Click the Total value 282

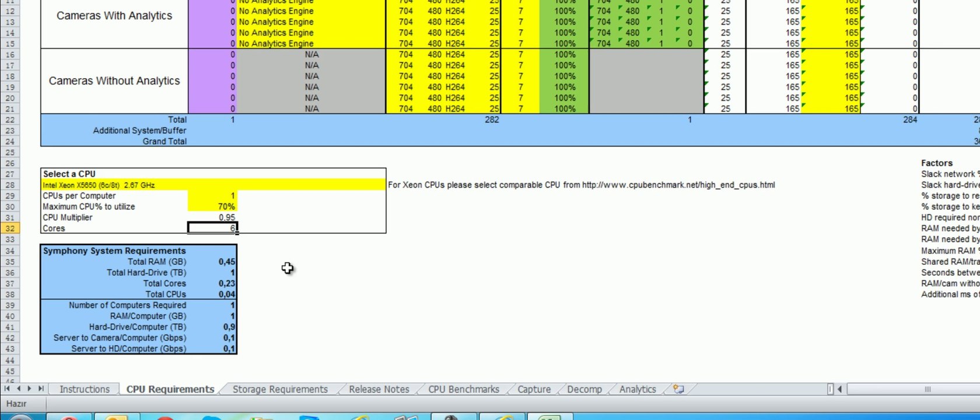pyautogui.click(x=492, y=120)
